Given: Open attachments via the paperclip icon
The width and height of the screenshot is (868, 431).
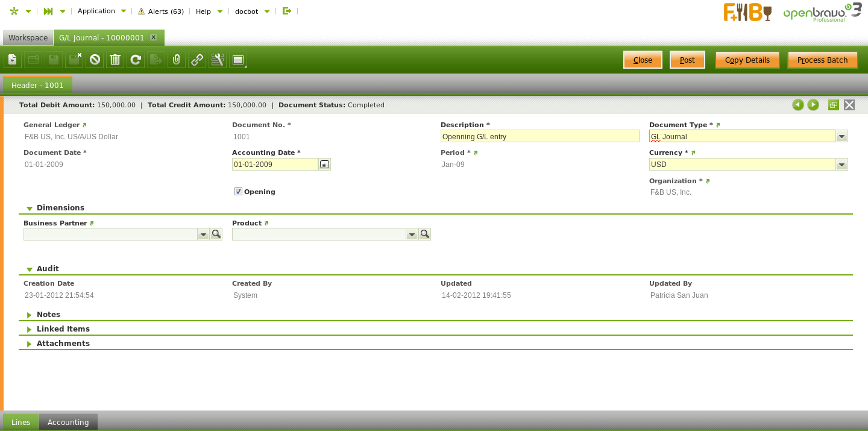Looking at the screenshot, I should click(x=177, y=60).
